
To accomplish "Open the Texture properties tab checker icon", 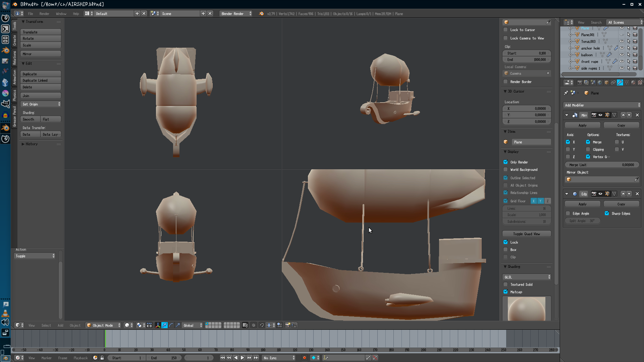I will point(640,82).
